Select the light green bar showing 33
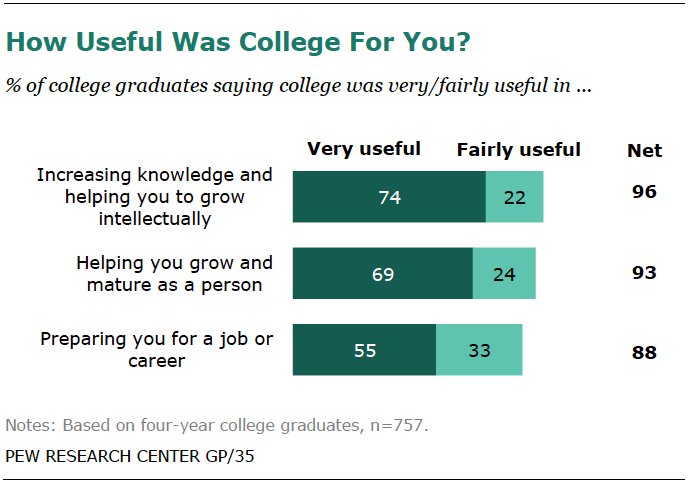The width and height of the screenshot is (690, 483). tap(479, 349)
